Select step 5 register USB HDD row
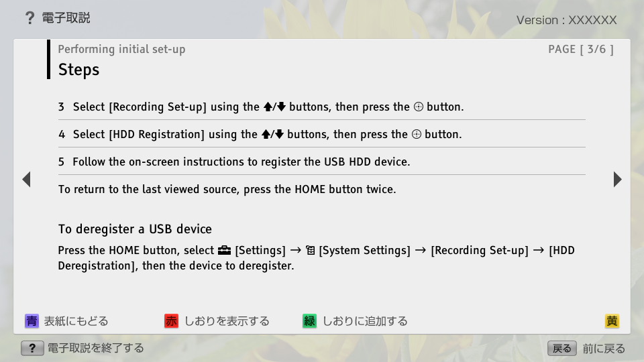 (234, 162)
